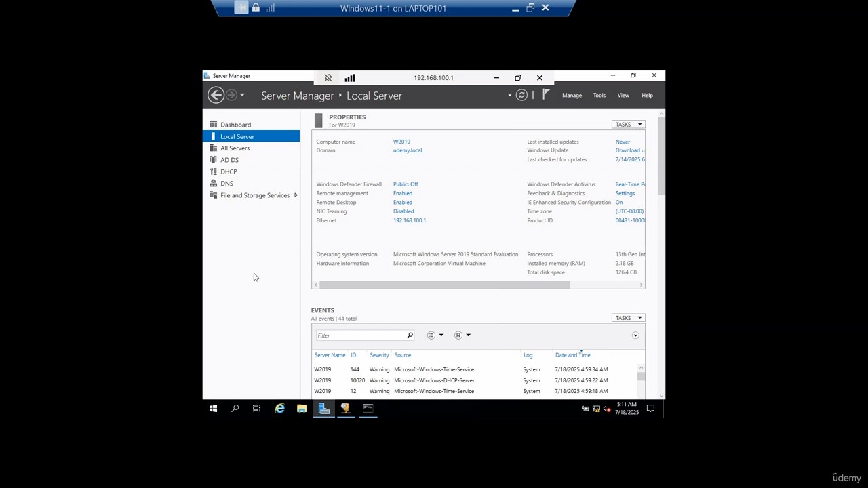Click the taskbar search magnifier icon
The height and width of the screenshot is (488, 868).
pos(235,409)
